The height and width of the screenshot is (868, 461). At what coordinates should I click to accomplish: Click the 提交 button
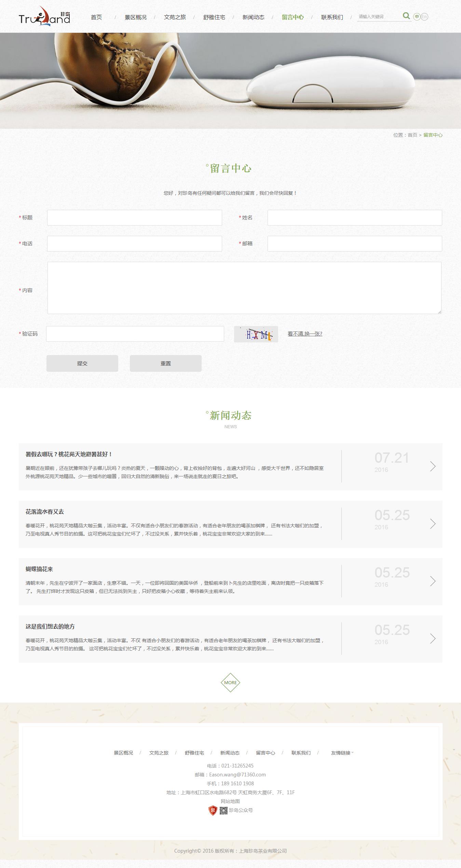tap(82, 363)
